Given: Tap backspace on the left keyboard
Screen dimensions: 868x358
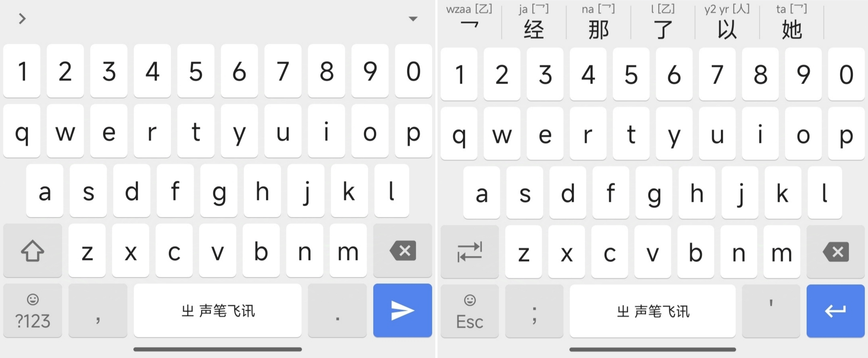Looking at the screenshot, I should [x=402, y=250].
